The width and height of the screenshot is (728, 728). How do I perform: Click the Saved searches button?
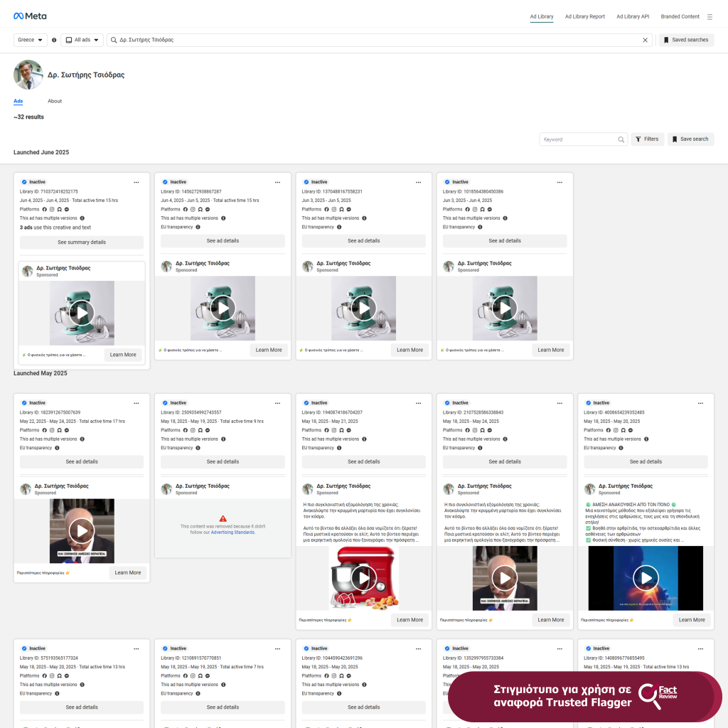(x=686, y=40)
